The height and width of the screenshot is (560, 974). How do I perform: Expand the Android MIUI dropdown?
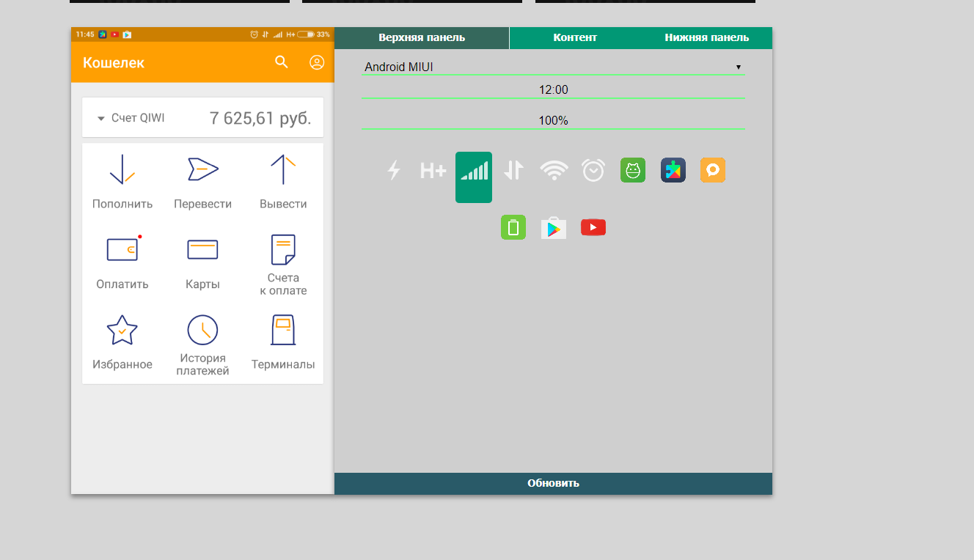coord(553,67)
